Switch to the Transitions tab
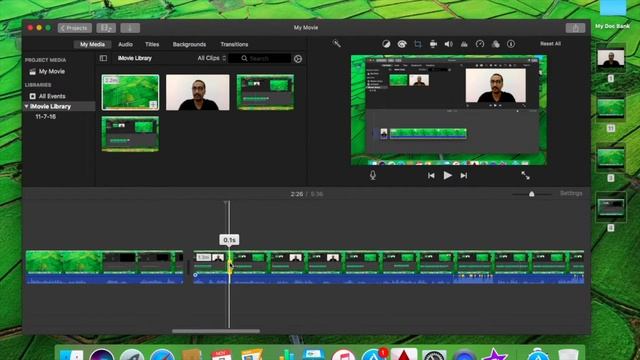This screenshot has height=360, width=640. pos(234,44)
